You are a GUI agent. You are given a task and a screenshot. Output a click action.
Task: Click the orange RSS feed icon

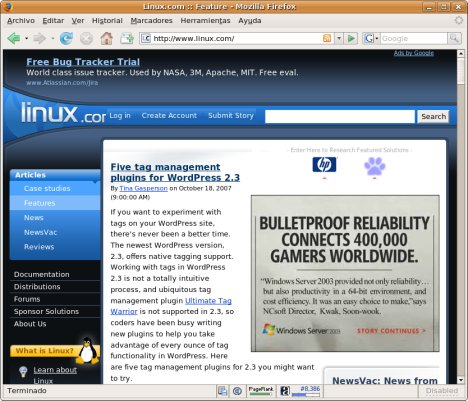point(327,38)
